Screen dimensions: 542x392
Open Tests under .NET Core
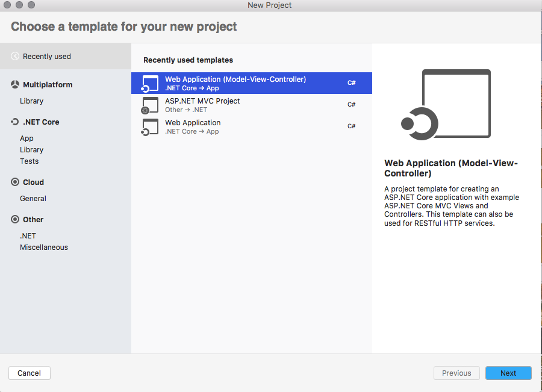[x=29, y=161]
